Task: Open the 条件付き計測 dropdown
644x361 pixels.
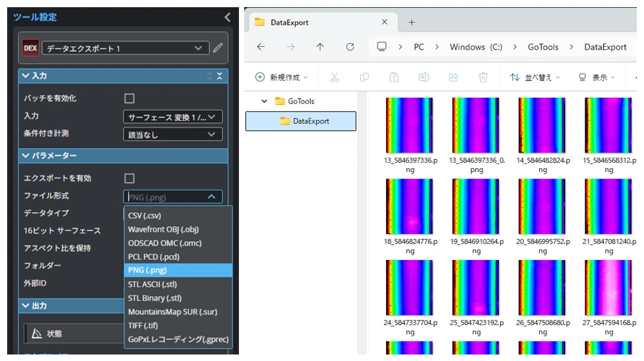Action: point(173,134)
